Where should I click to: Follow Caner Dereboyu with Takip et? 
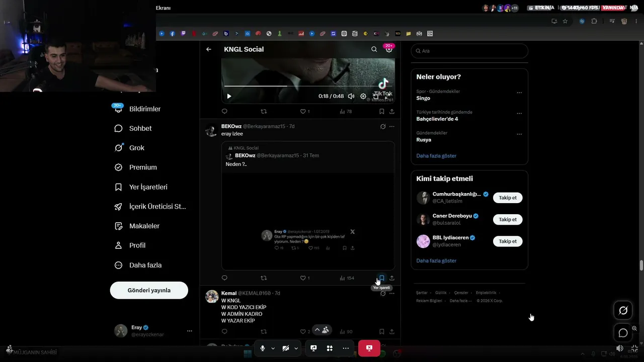(x=508, y=220)
